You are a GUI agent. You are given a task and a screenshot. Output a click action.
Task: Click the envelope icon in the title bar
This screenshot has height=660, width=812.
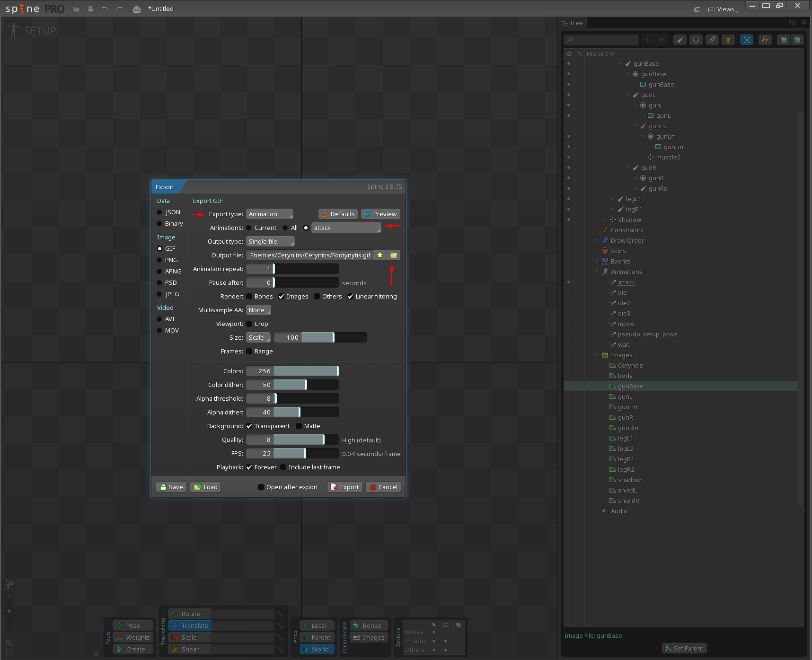point(137,9)
